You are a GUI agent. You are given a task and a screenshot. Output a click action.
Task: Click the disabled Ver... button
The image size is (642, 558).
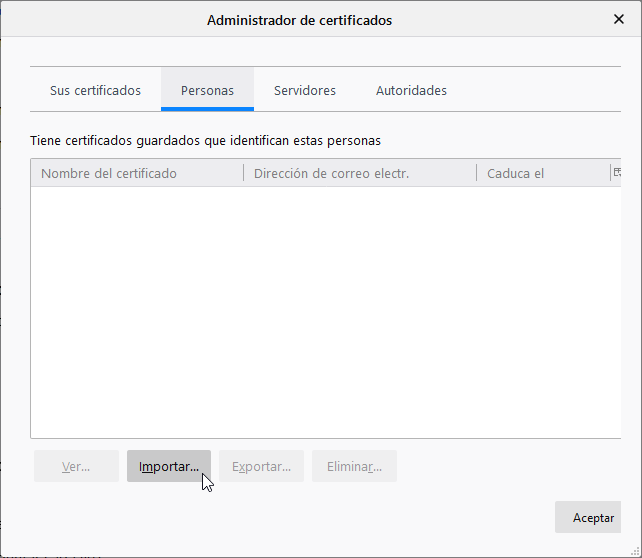coord(76,466)
